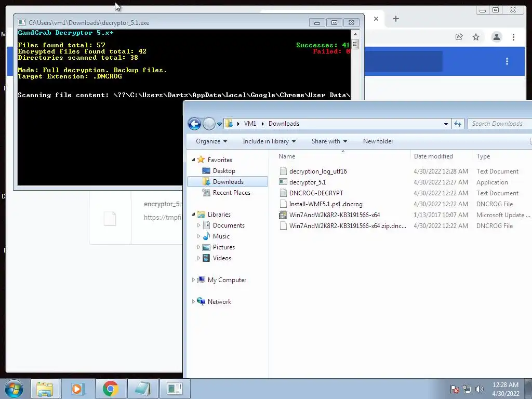Viewport: 532px width, 399px height.
Task: Collapse the Favorites group
Action: (193, 160)
